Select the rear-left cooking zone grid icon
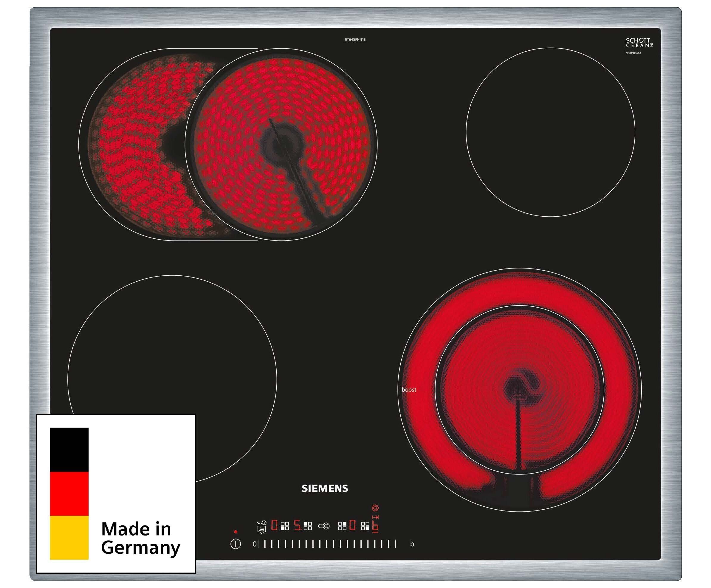 click(x=308, y=526)
